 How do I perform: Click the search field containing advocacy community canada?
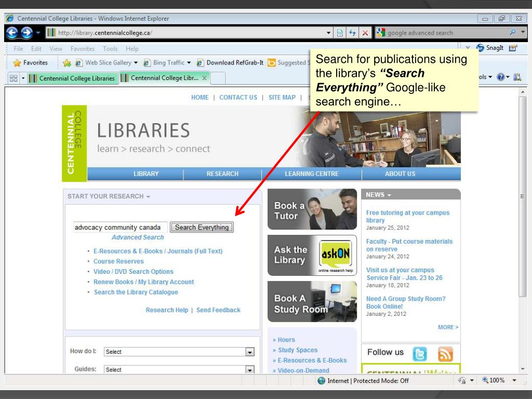pyautogui.click(x=120, y=228)
